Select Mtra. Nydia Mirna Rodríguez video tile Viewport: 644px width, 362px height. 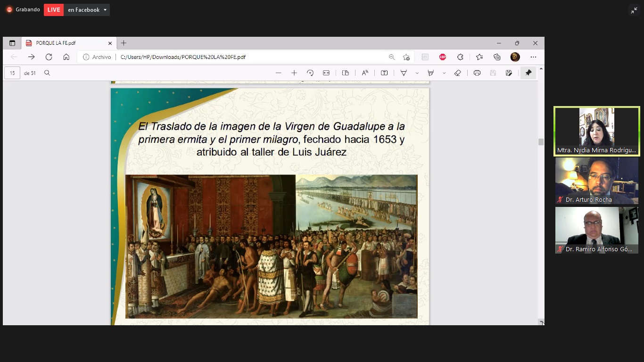597,132
